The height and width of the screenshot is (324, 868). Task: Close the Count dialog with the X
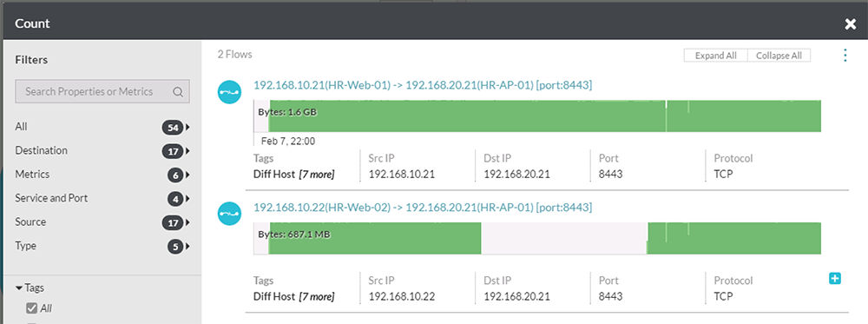(851, 23)
